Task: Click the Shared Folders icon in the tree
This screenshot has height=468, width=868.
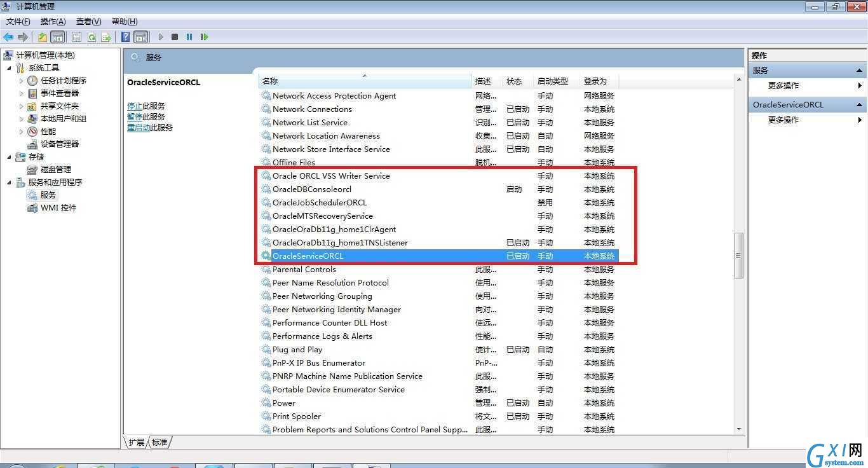Action: [32, 106]
